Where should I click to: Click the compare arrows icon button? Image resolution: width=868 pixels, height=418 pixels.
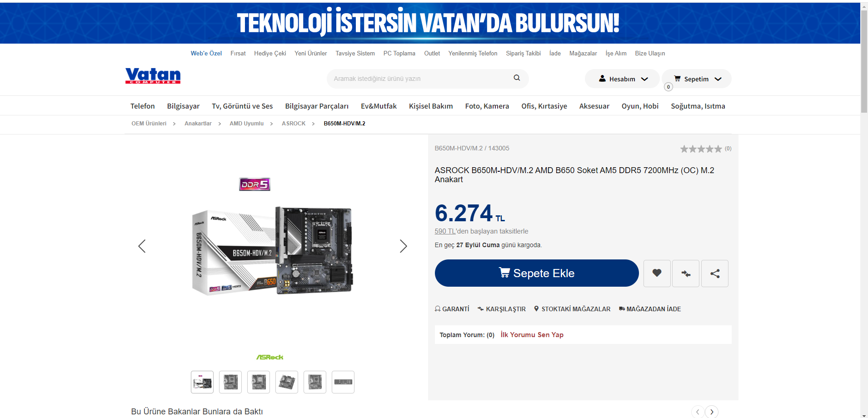pyautogui.click(x=686, y=274)
